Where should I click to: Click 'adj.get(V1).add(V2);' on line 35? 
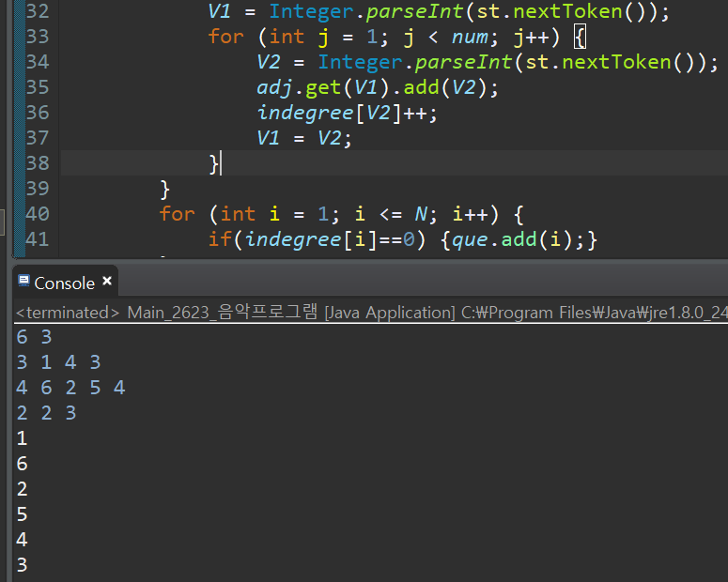(378, 87)
